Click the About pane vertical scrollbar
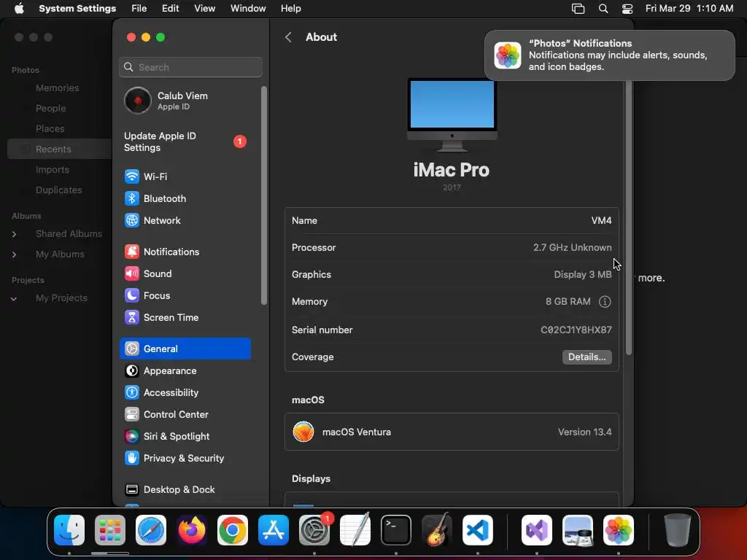 pyautogui.click(x=629, y=217)
